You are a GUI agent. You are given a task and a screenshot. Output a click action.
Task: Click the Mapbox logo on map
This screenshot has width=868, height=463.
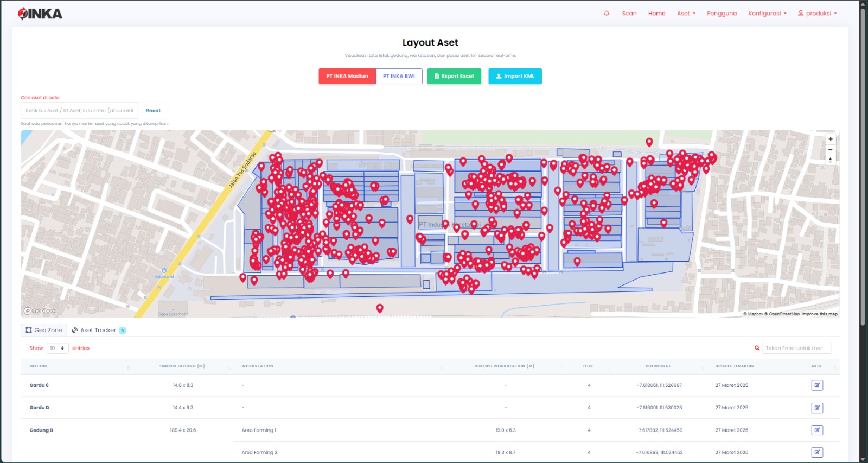[39, 311]
